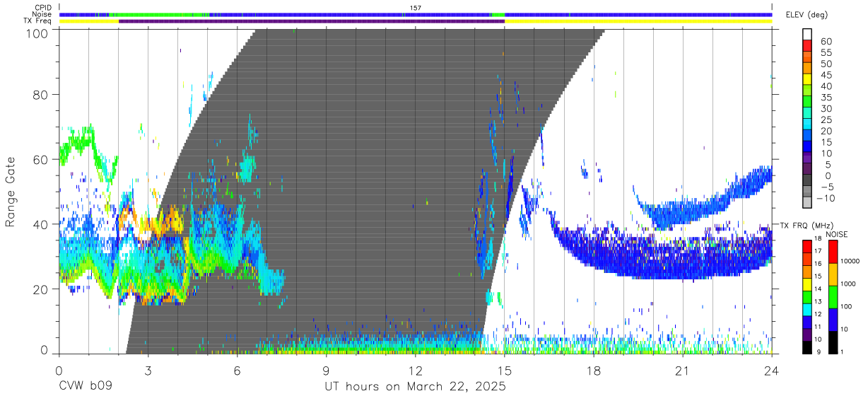
Task: Click the 3 hour tick on the UT axis
Action: click(x=148, y=371)
